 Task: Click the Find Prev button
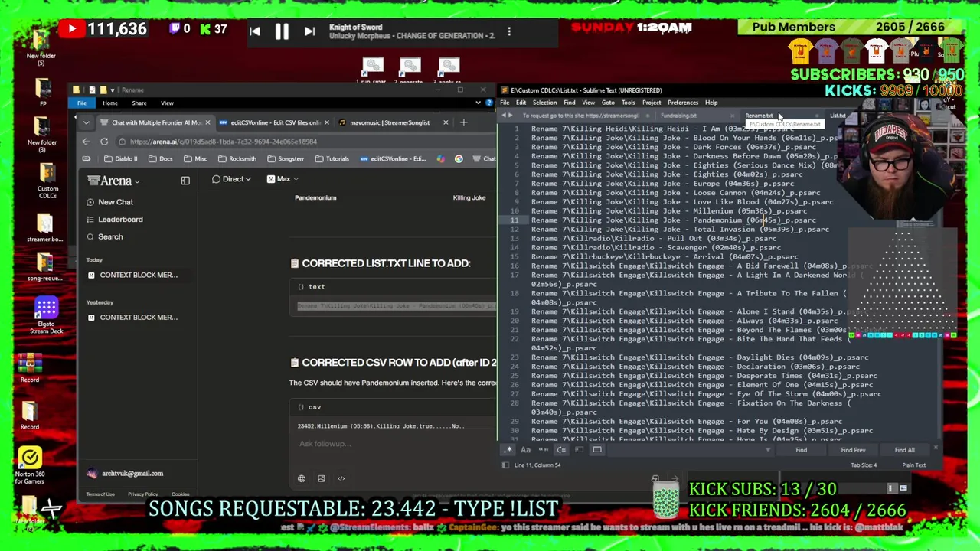tap(853, 450)
